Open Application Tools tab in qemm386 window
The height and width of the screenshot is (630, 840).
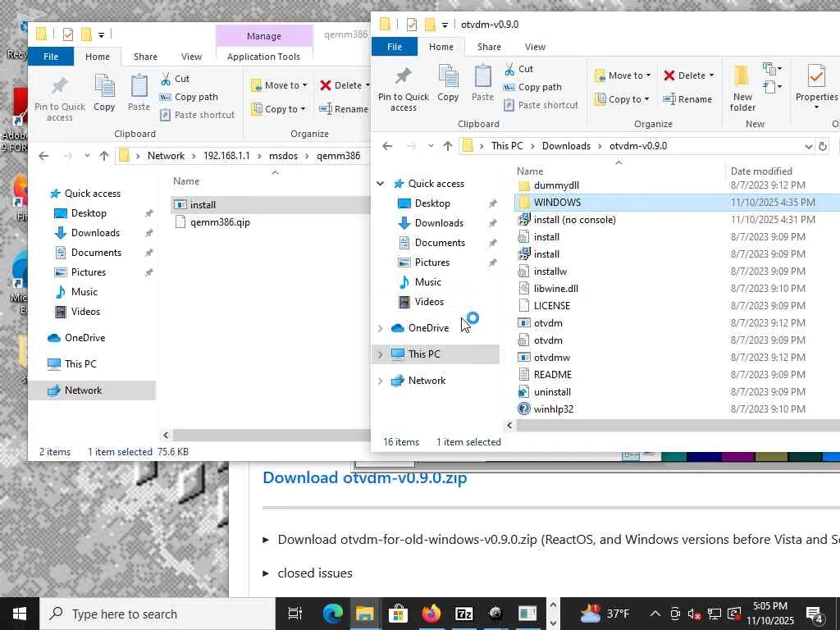263,57
